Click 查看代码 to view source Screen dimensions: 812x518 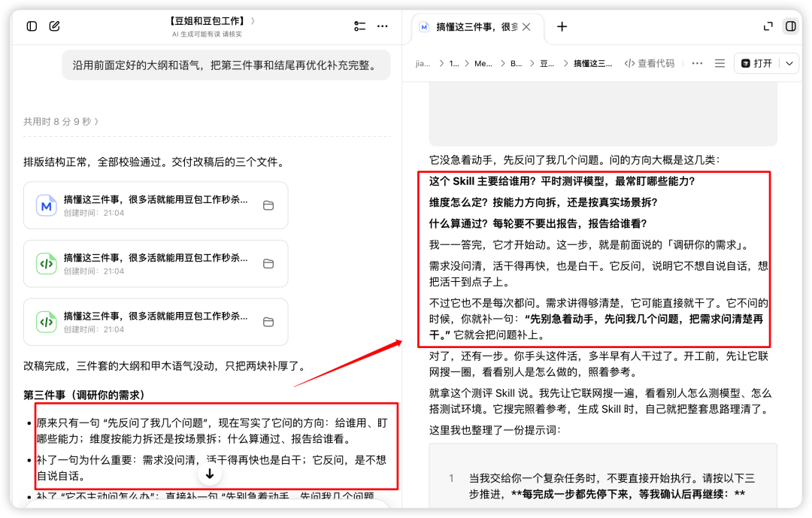[650, 63]
